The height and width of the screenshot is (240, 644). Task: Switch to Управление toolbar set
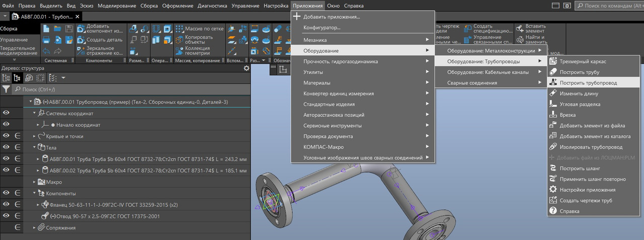pyautogui.click(x=14, y=39)
